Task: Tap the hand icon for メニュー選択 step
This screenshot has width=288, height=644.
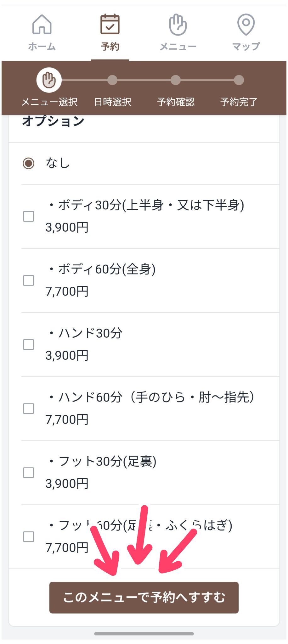Action: coord(49,80)
